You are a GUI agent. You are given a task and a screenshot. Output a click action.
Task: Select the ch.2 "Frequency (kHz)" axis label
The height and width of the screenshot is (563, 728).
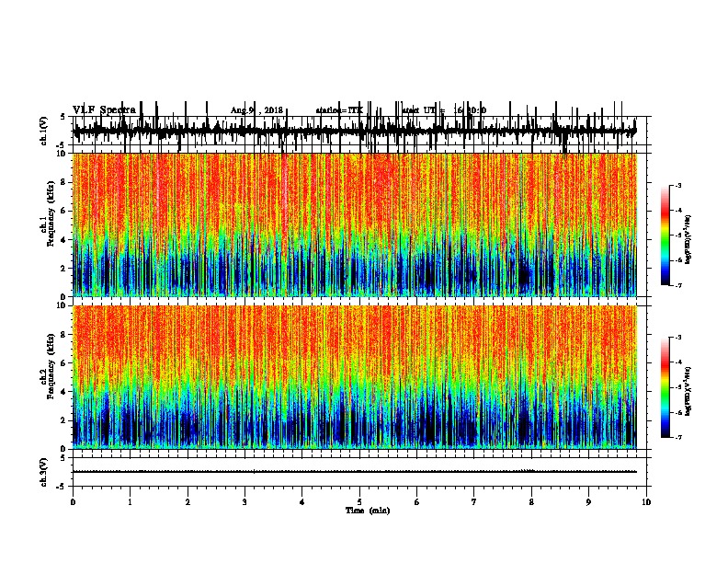click(x=51, y=366)
